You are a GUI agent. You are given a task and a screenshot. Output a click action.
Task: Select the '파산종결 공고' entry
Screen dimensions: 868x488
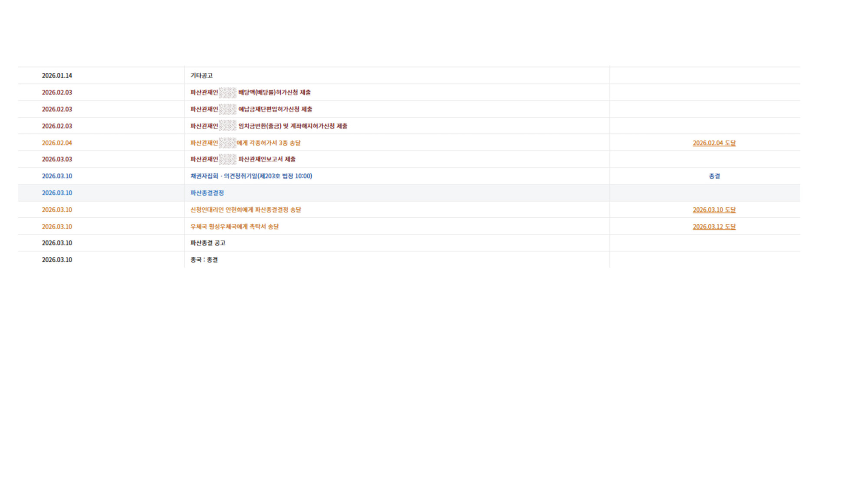tap(208, 243)
